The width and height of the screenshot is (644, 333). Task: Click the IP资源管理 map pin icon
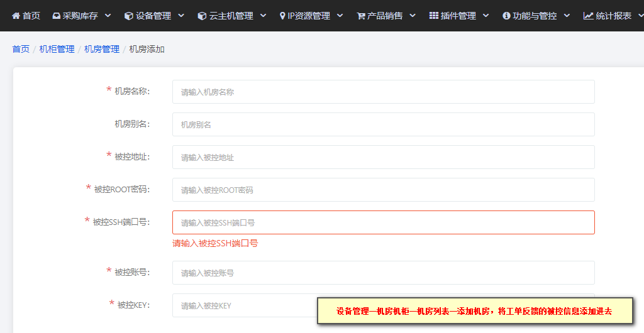coord(282,16)
